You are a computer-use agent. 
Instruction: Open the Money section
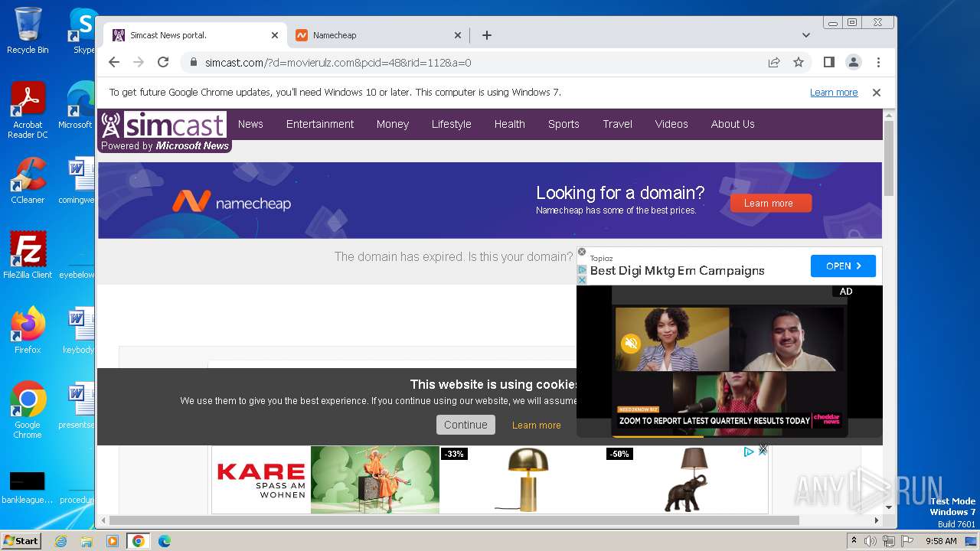pos(393,124)
